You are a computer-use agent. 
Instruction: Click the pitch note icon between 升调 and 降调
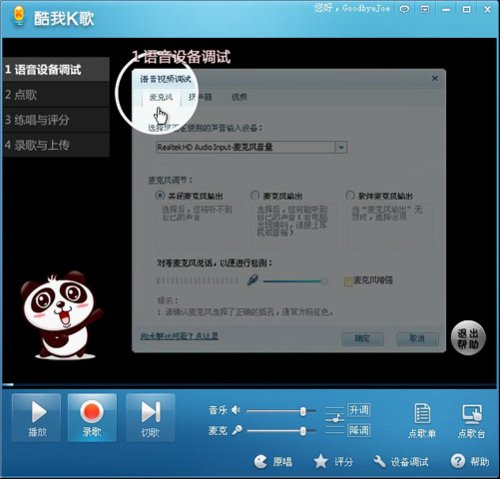pyautogui.click(x=335, y=420)
